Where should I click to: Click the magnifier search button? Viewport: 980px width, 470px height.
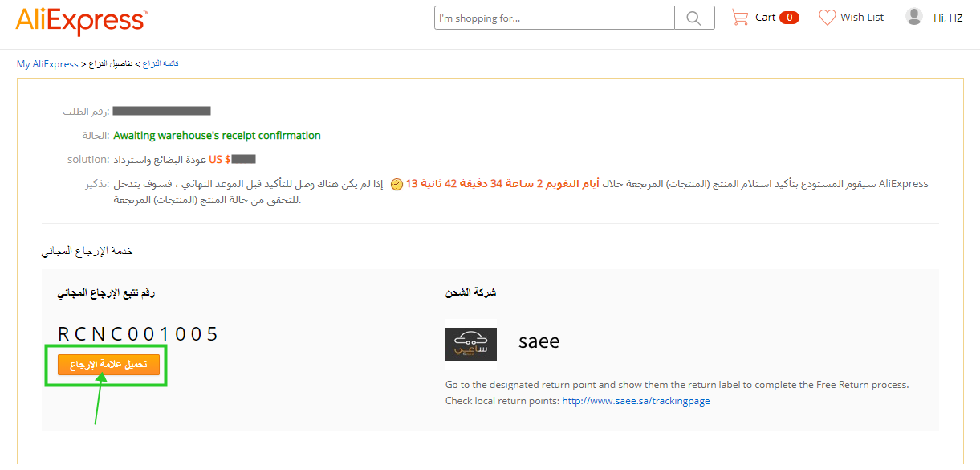coord(694,18)
